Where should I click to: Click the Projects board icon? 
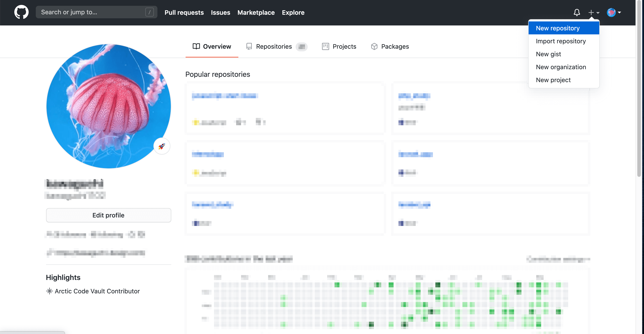tap(325, 46)
